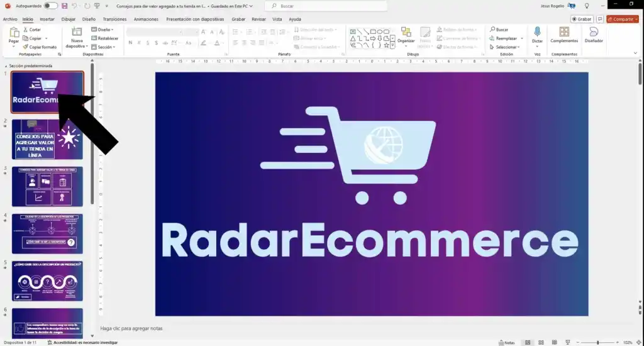This screenshot has height=346, width=644.
Task: Open Reemplazar in the Edición group
Action: [x=503, y=38]
